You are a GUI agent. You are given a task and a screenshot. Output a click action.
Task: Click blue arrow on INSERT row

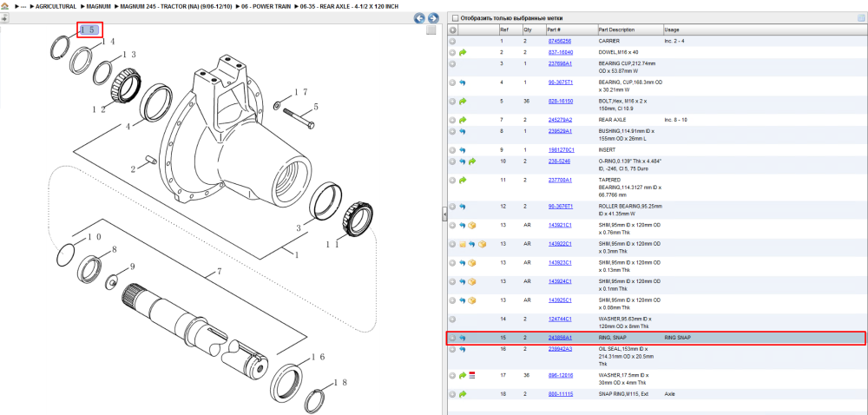pos(463,150)
